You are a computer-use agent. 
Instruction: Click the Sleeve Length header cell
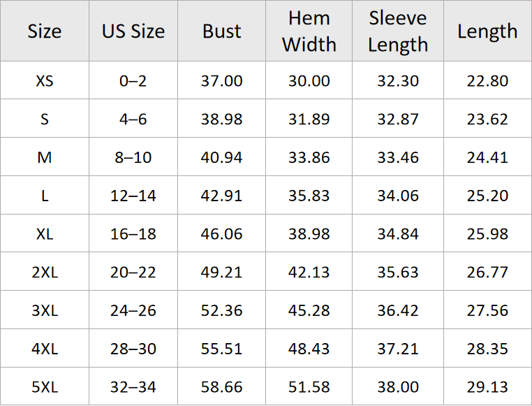[x=398, y=31]
